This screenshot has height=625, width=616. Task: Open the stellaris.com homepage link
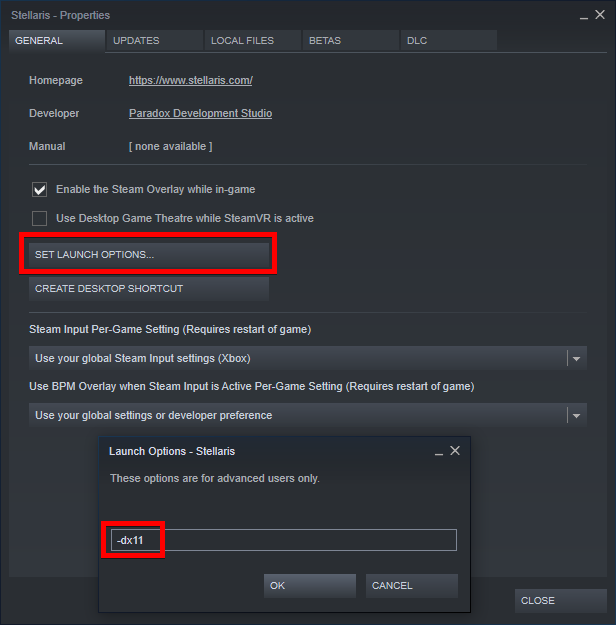pyautogui.click(x=191, y=81)
